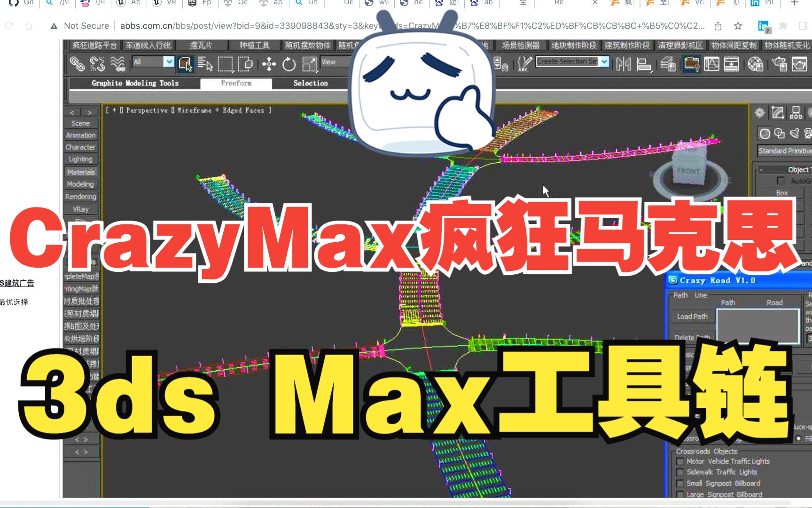Click the Edit Named Selection Sets icon
Screen dimensions: 812x508
tap(524, 63)
